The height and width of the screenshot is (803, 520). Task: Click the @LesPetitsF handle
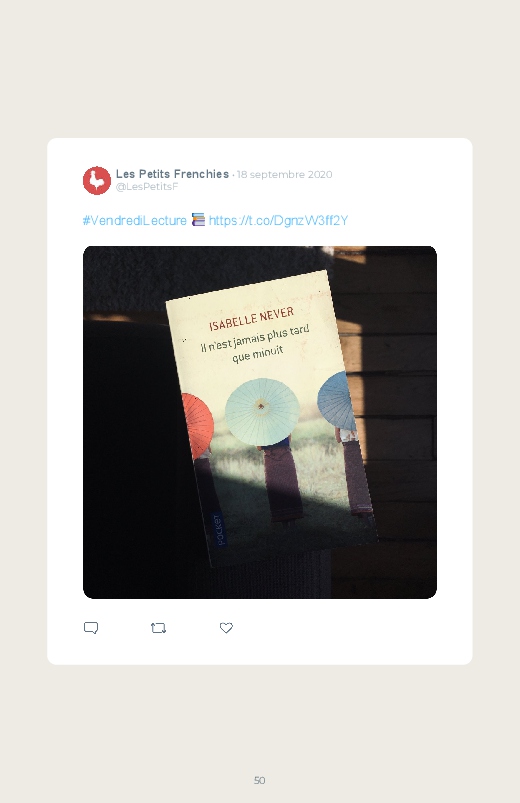tap(147, 186)
